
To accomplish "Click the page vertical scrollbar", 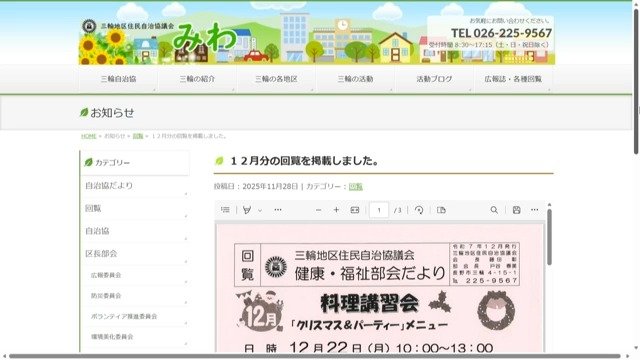I will (636, 82).
